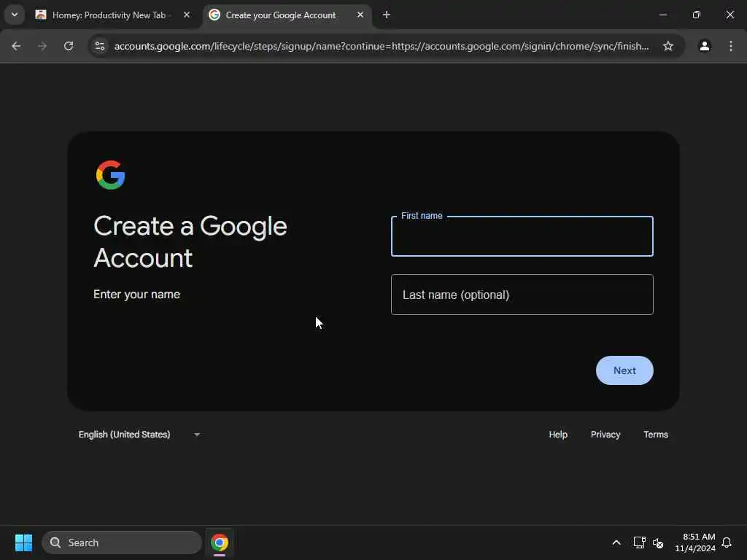Viewport: 747px width, 560px height.
Task: Click the taskbar Search box
Action: (x=122, y=542)
